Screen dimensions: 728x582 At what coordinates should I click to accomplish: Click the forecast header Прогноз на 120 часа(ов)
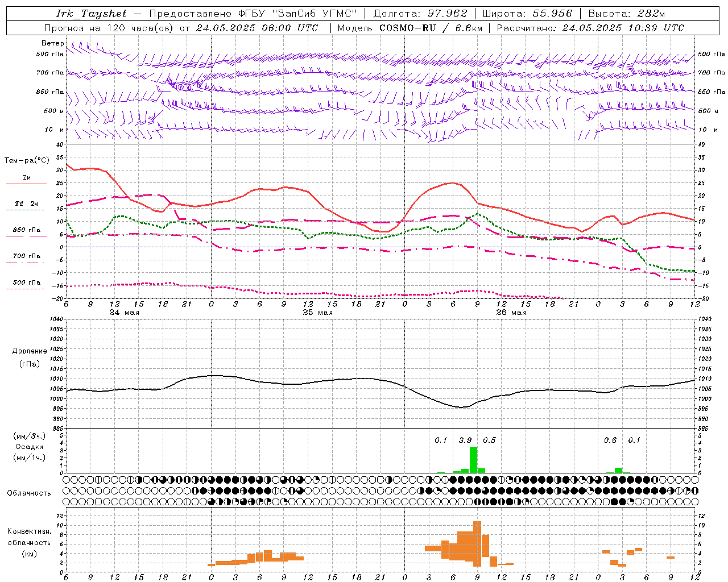pos(109,28)
